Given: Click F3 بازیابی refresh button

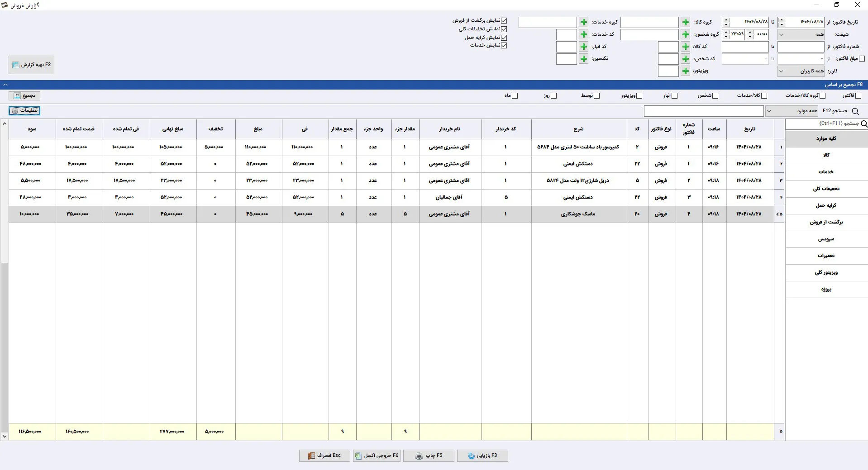Looking at the screenshot, I should tap(482, 456).
